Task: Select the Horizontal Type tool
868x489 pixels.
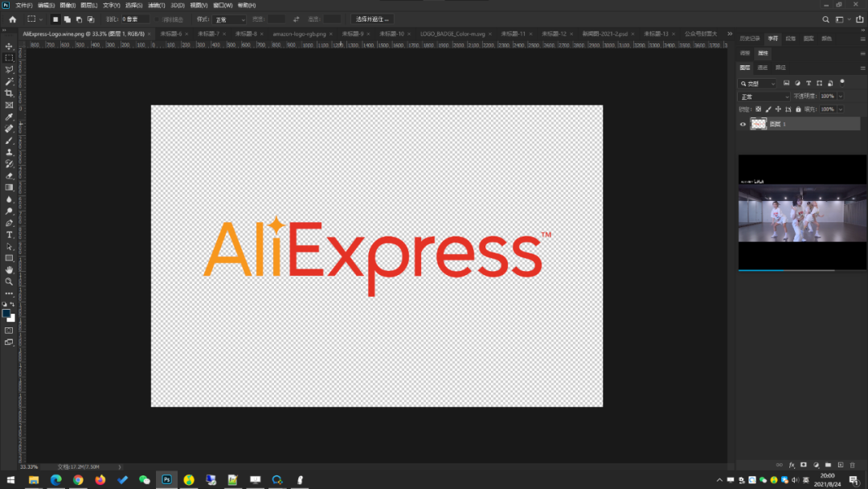Action: point(9,235)
